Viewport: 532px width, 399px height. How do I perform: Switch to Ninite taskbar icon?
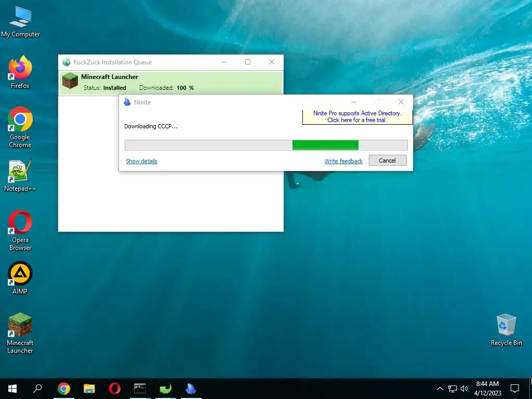click(x=191, y=389)
